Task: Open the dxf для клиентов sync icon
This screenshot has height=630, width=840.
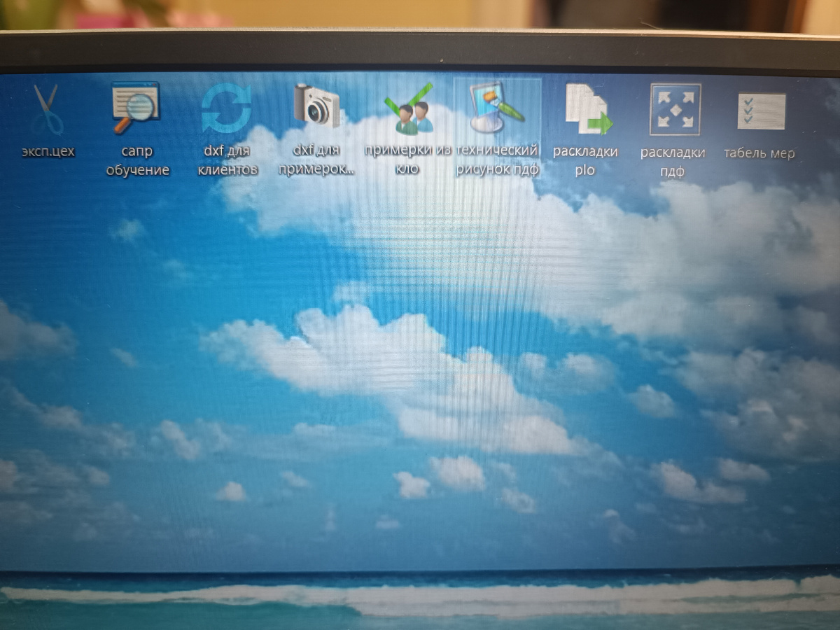Action: click(x=226, y=108)
